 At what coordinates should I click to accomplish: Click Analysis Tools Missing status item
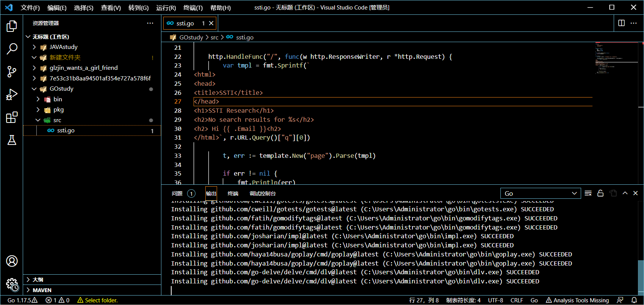[577, 300]
